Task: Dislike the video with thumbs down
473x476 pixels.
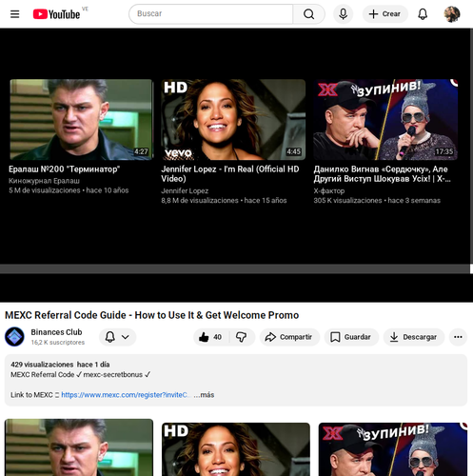Action: click(242, 337)
